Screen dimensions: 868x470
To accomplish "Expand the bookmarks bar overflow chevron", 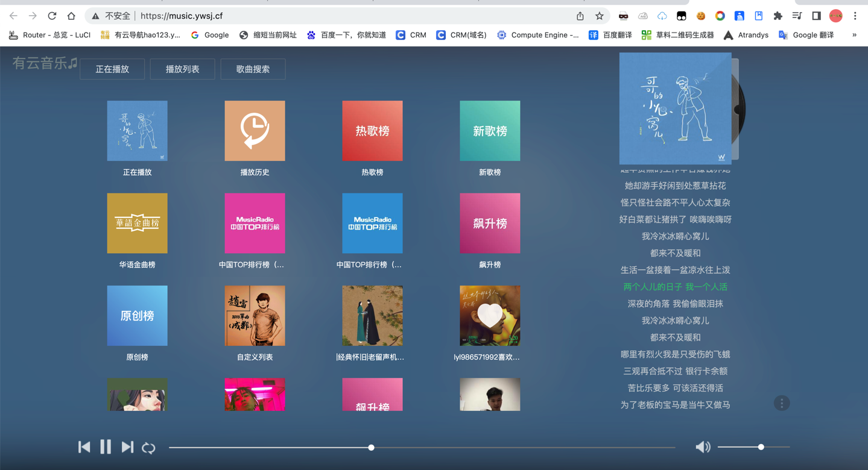I will click(854, 35).
